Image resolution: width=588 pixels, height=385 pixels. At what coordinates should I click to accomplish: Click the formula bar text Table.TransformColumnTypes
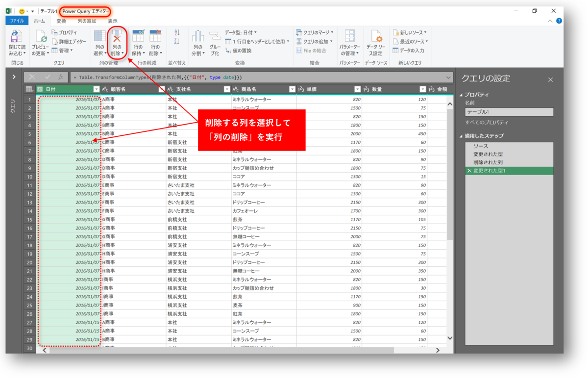[x=114, y=77]
